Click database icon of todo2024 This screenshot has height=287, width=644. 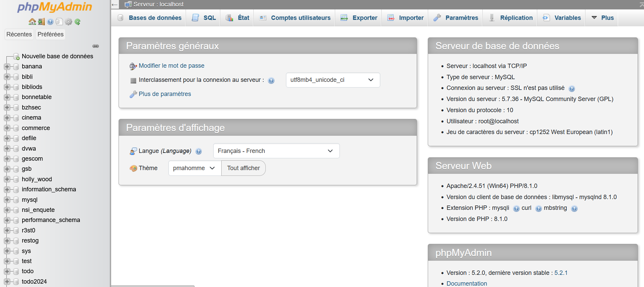(x=16, y=282)
